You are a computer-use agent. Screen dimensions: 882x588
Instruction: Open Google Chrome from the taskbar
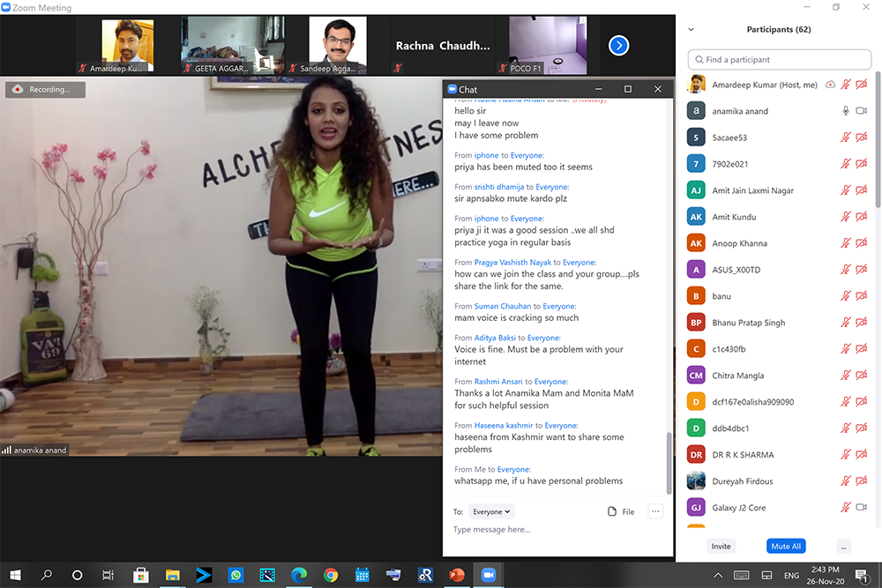pyautogui.click(x=331, y=575)
